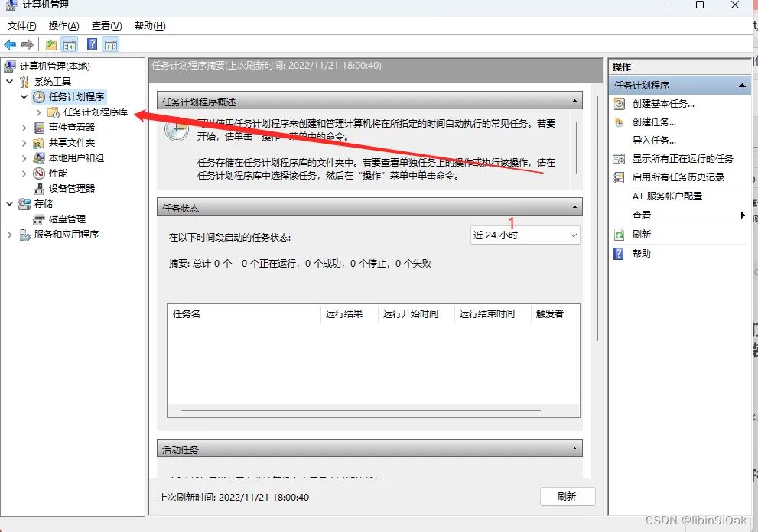The image size is (758, 532).
Task: Click the 创建基本任务 icon in actions pane
Action: [x=619, y=103]
